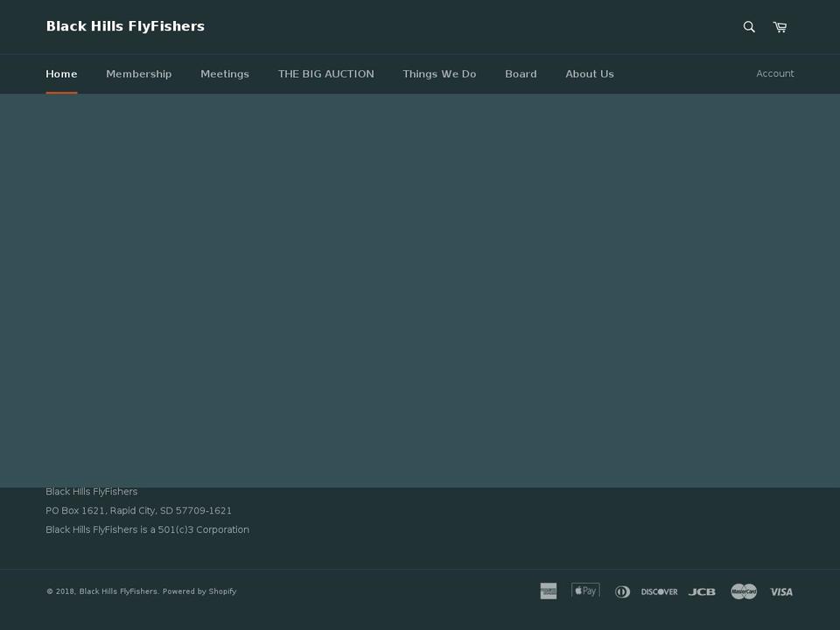Click the American Express payment icon

pos(548,591)
